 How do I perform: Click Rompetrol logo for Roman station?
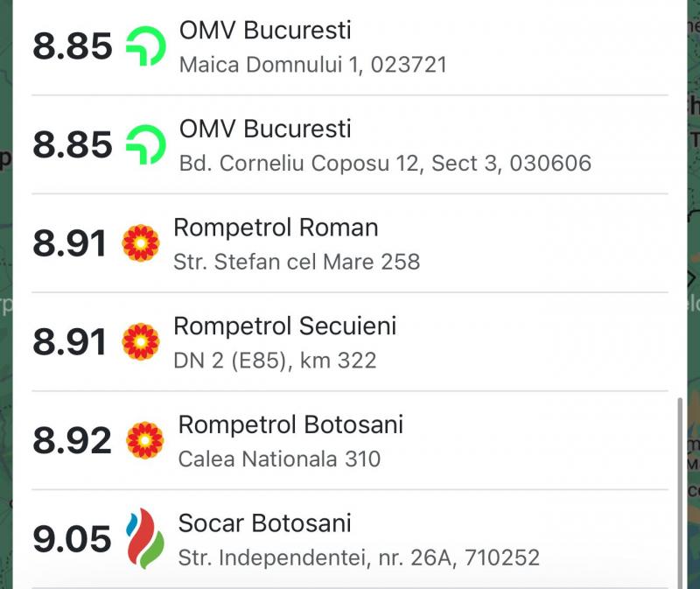[x=141, y=243]
